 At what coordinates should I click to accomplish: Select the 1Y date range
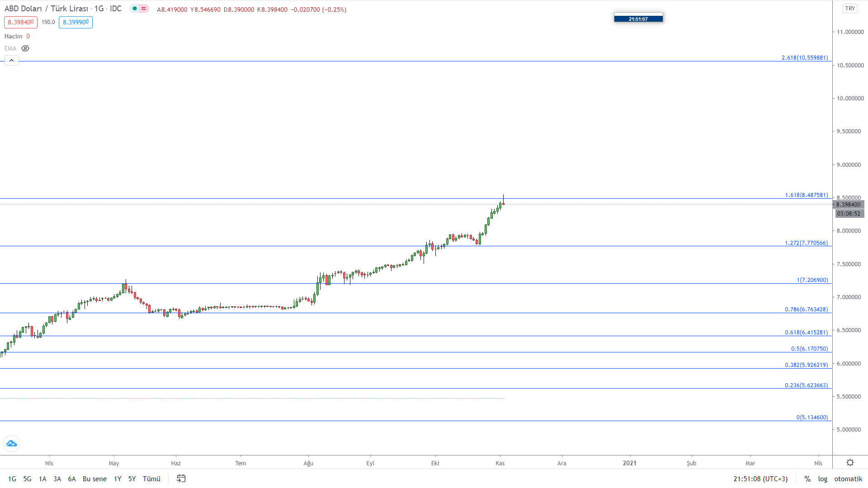pyautogui.click(x=118, y=479)
